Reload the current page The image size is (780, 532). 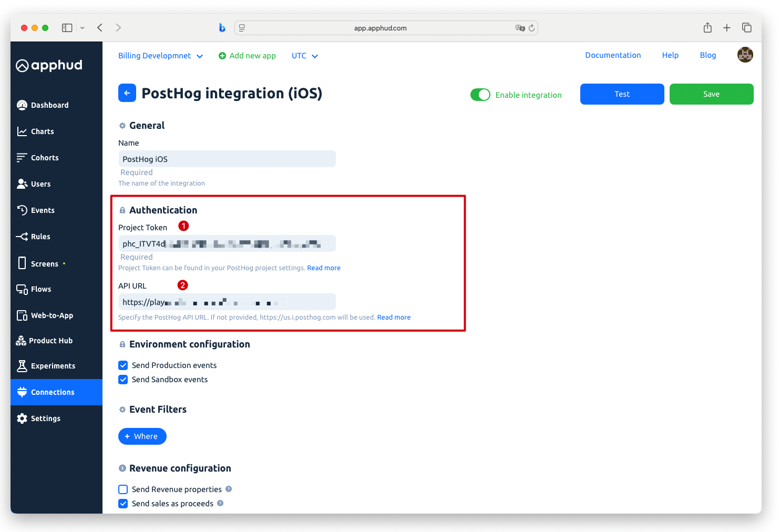coord(532,28)
